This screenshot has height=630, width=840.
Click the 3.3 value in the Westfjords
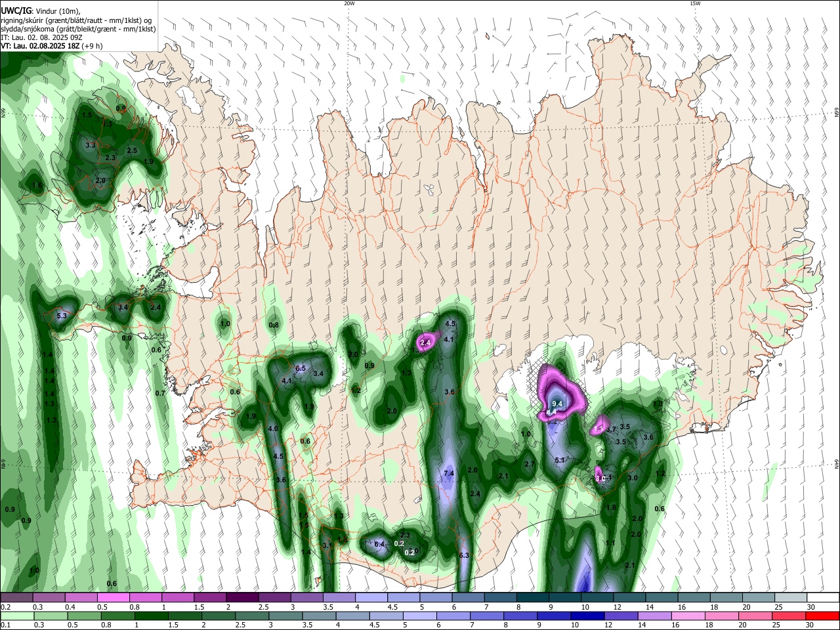91,145
